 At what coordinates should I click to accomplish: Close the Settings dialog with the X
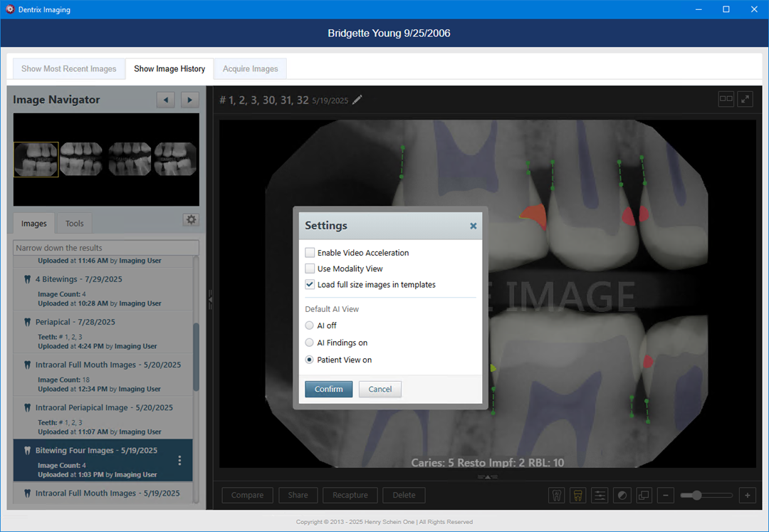tap(474, 226)
